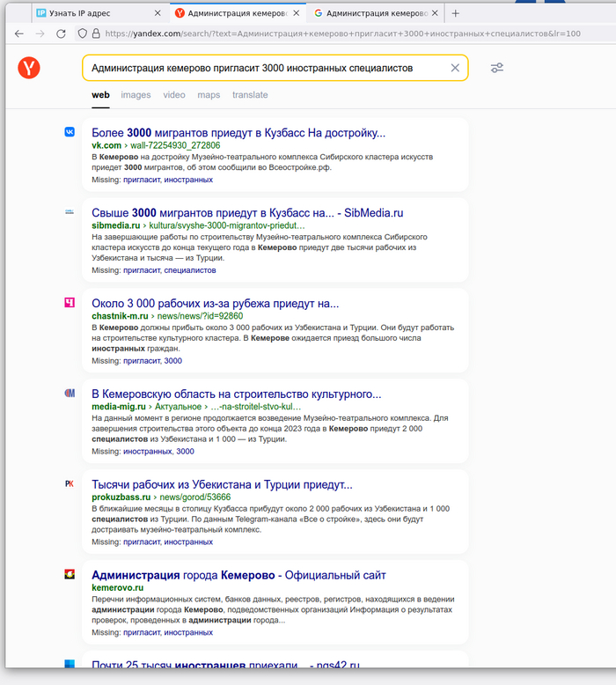Clear the search query with X icon

click(x=455, y=68)
